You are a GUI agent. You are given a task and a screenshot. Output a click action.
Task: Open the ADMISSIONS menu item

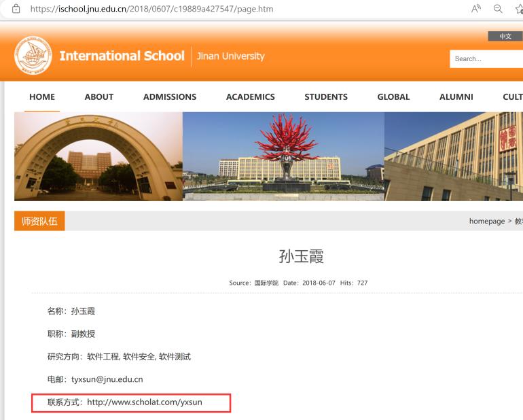point(170,97)
